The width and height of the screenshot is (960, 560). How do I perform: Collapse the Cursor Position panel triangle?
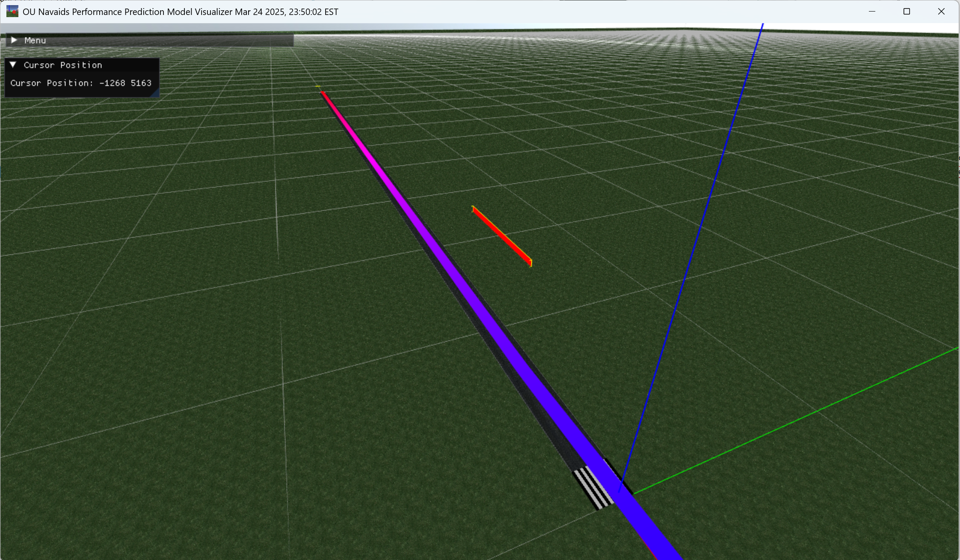point(13,65)
